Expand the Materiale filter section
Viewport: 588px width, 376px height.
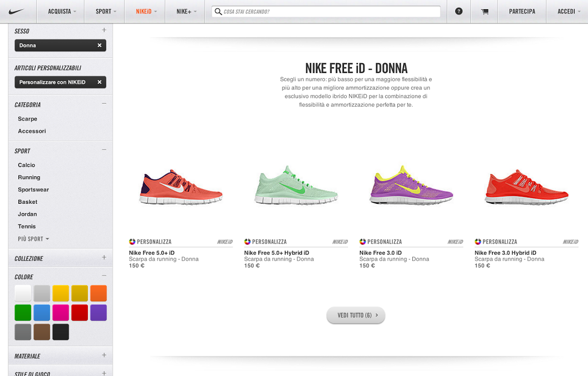click(x=104, y=355)
